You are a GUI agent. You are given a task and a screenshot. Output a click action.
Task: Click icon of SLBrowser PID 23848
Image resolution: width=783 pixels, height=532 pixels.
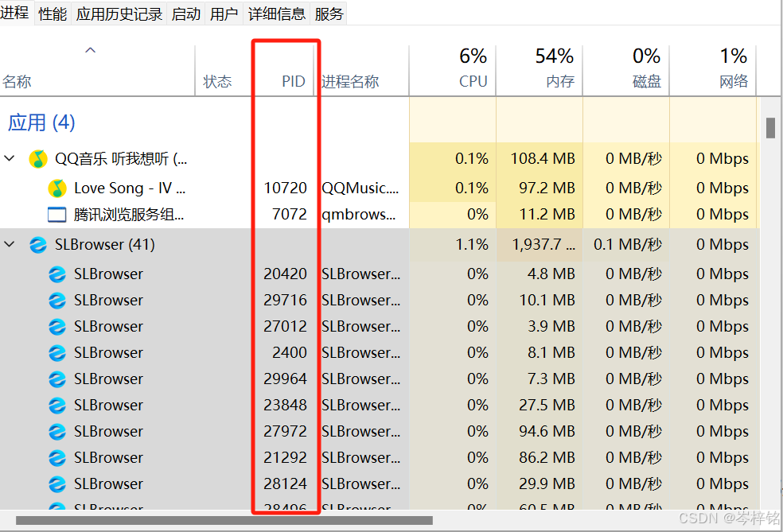(x=57, y=406)
